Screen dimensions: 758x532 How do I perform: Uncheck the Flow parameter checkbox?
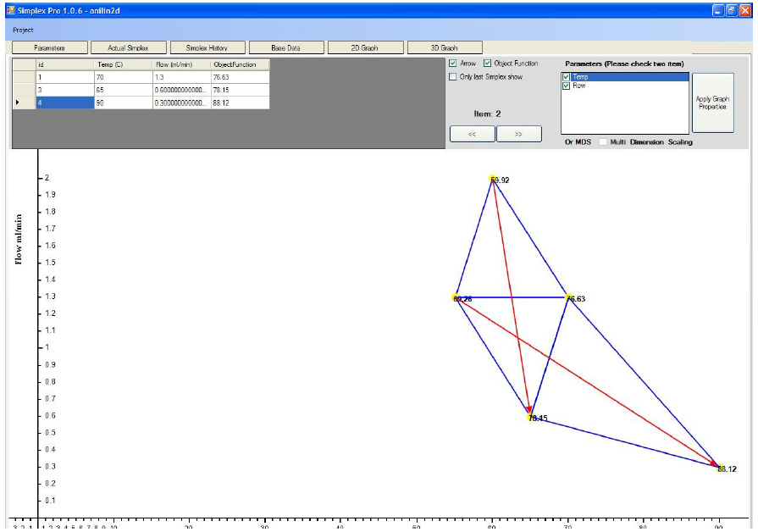coord(567,86)
